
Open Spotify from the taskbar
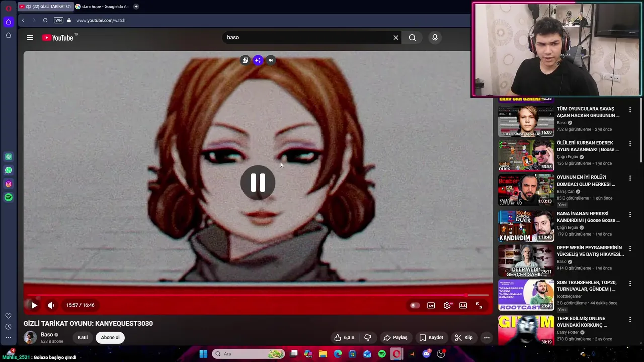coord(382,354)
